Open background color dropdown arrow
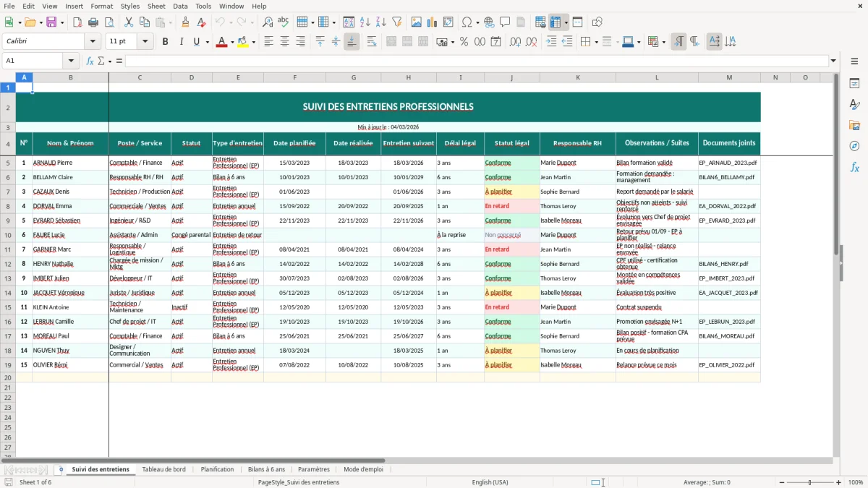The height and width of the screenshot is (488, 868). pos(253,42)
